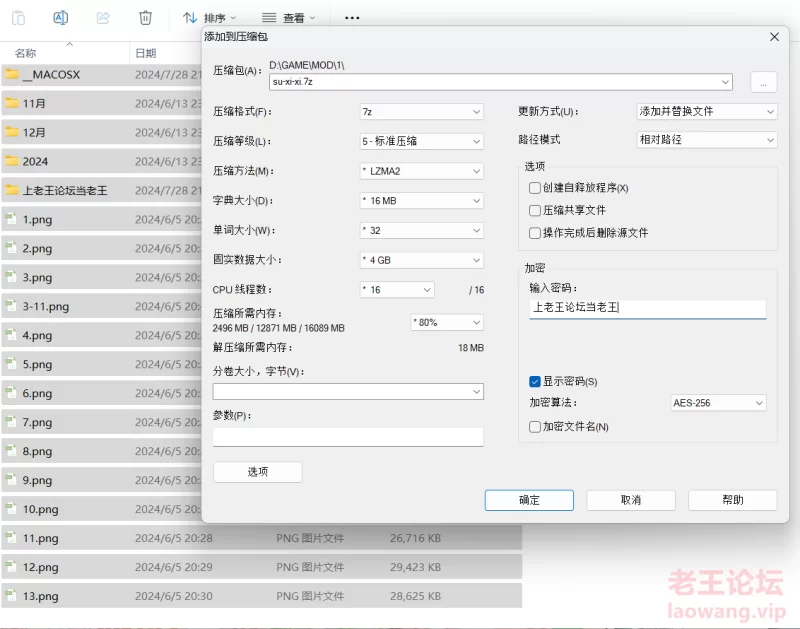Click the password input field
The width and height of the screenshot is (800, 629).
[x=647, y=309]
